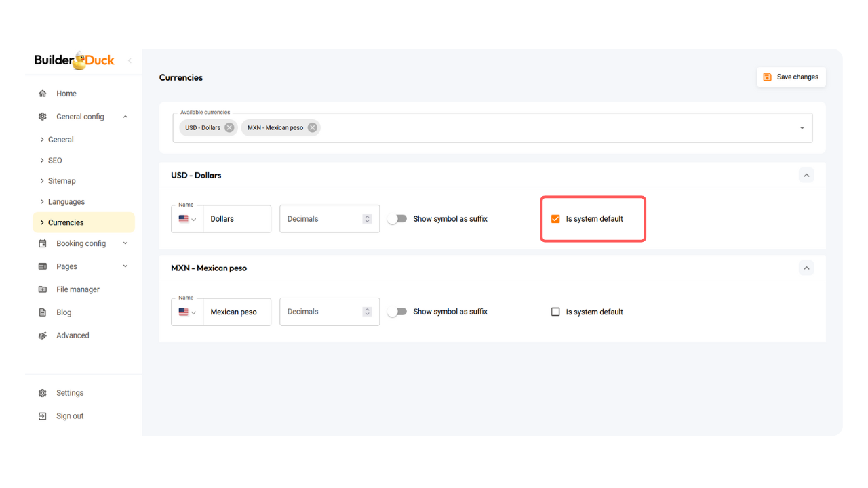Enable Show symbol as suffix for Mexican peso
The width and height of the screenshot is (868, 488).
coord(397,312)
